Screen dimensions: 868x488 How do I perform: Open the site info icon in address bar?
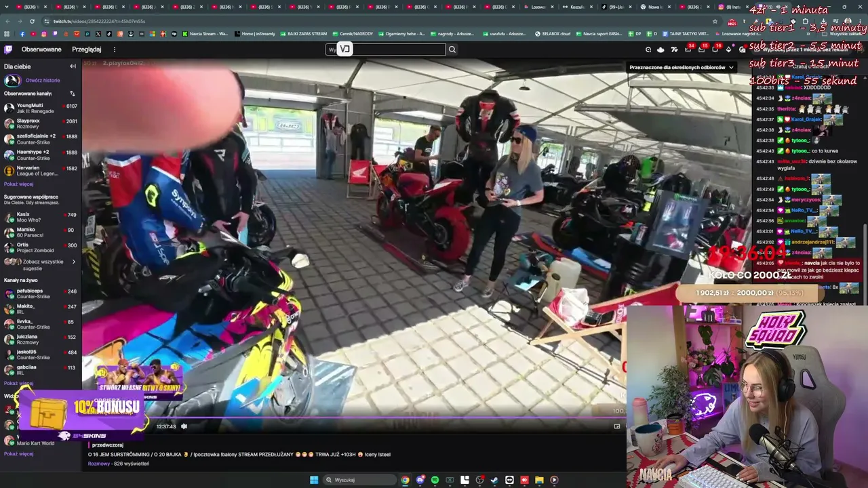[46, 21]
